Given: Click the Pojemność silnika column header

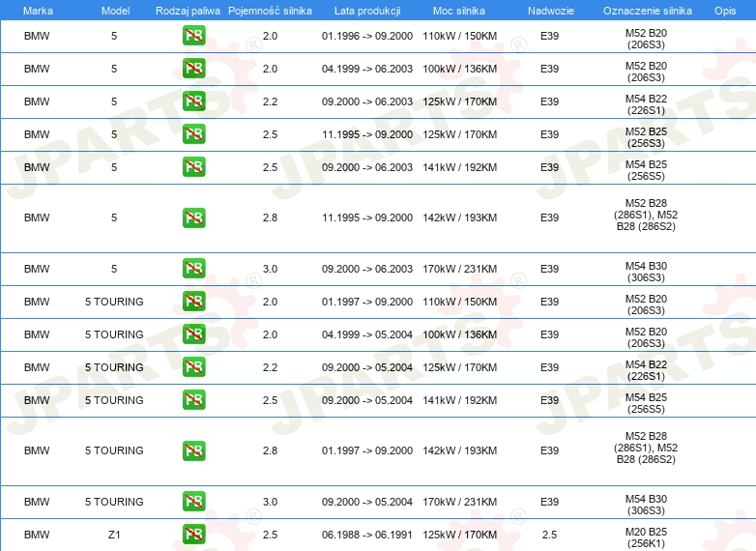Looking at the screenshot, I should pos(270,11).
